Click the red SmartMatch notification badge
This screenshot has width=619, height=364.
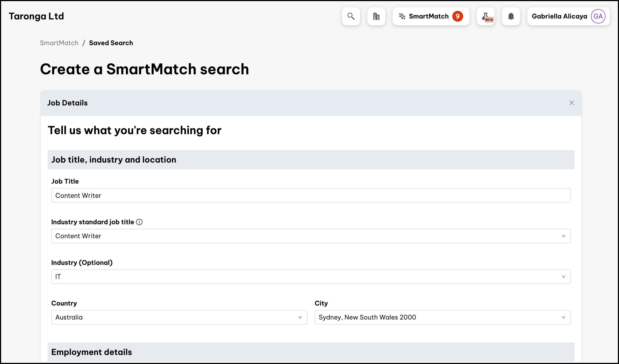click(x=457, y=16)
